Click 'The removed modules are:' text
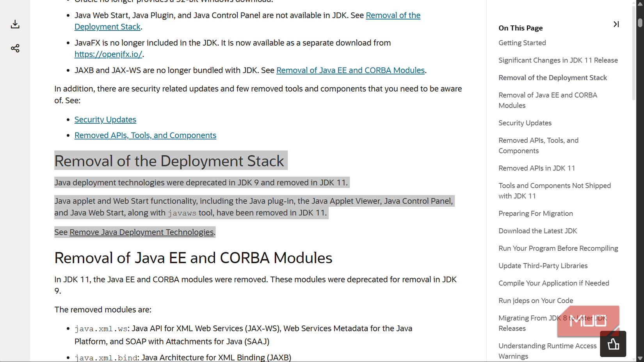644x362 pixels. [x=103, y=310]
